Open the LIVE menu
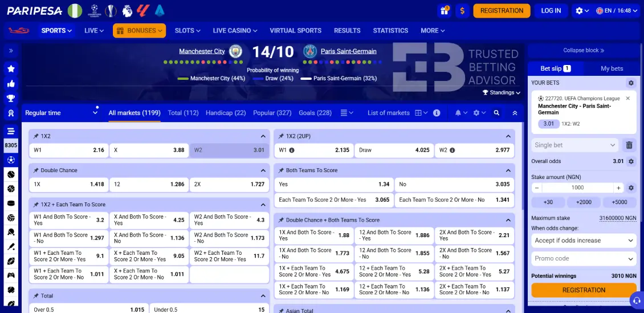The image size is (644, 313). click(94, 30)
